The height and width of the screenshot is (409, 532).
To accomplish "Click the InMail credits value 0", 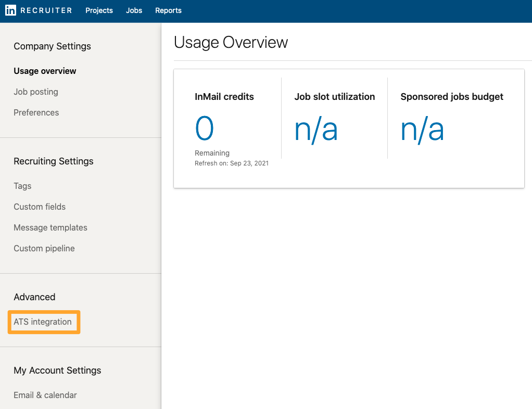I will (205, 128).
